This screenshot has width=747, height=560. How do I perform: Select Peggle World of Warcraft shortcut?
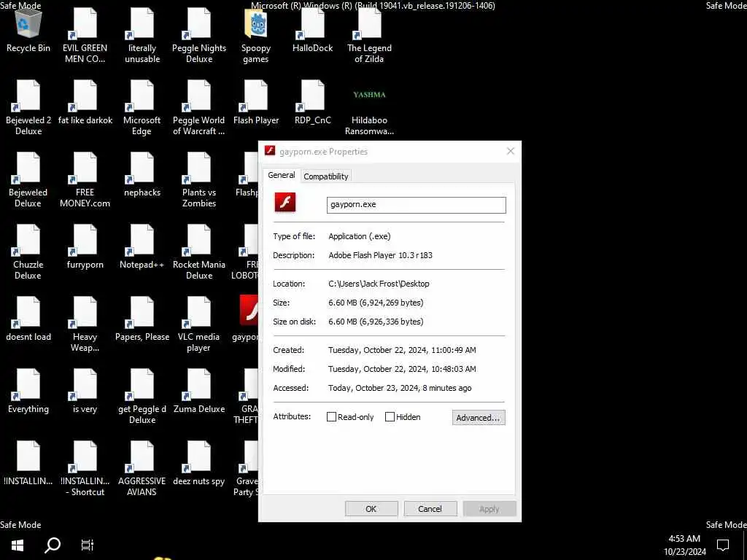coord(199,109)
